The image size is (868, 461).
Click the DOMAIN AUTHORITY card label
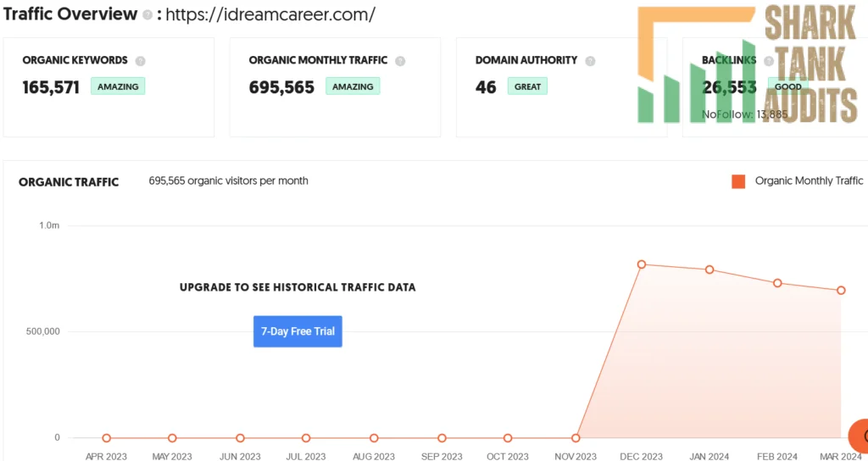click(526, 60)
